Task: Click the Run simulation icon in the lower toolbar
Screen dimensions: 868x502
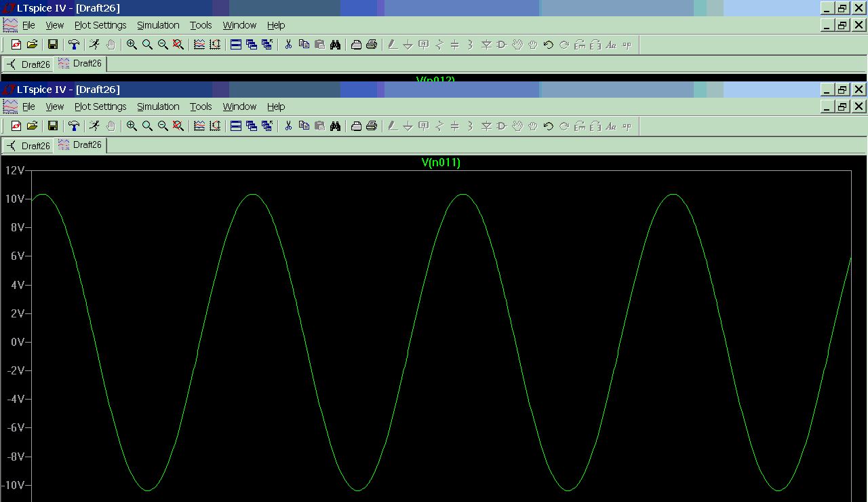Action: pyautogui.click(x=94, y=126)
